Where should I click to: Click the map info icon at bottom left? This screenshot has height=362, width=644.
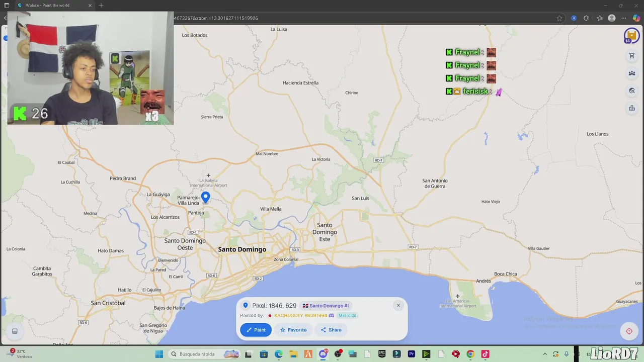[x=15, y=331]
